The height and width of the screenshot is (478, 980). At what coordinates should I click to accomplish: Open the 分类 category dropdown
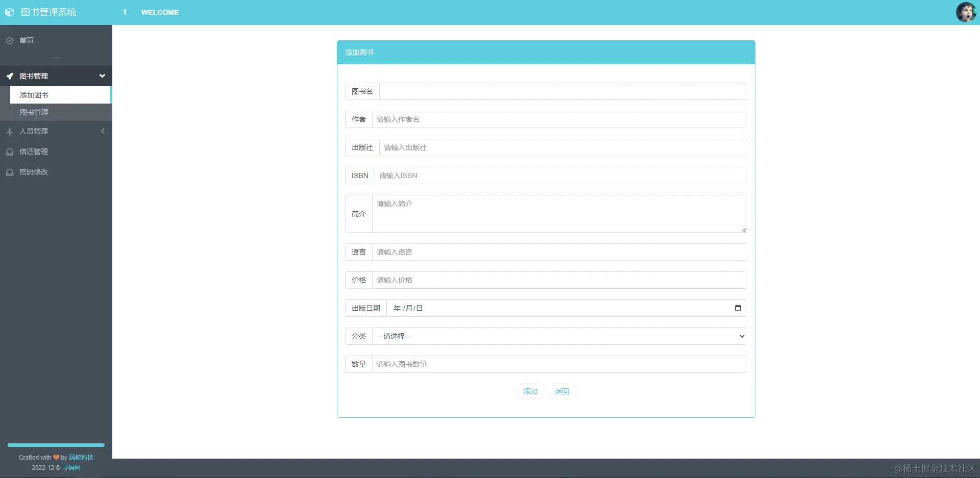coord(559,336)
